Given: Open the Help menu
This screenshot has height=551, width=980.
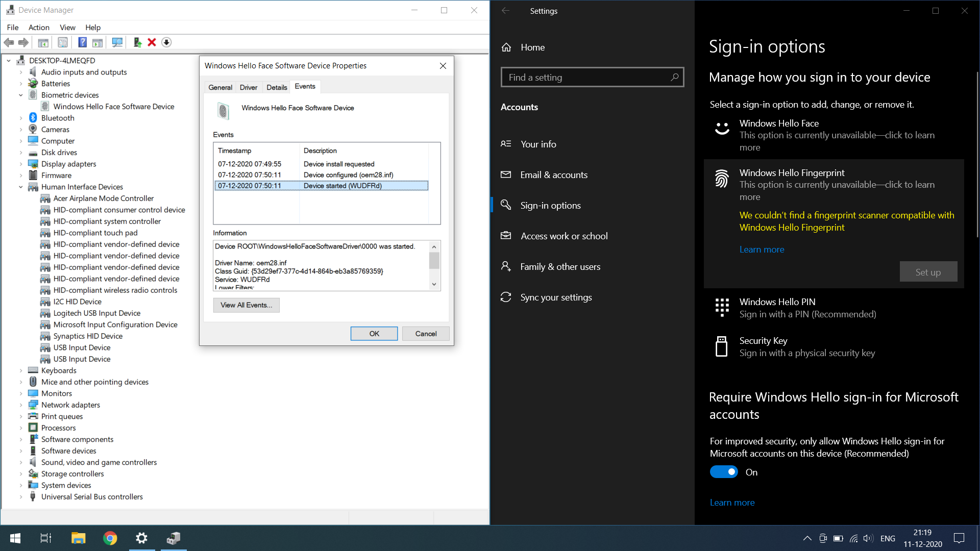Looking at the screenshot, I should click(x=93, y=28).
